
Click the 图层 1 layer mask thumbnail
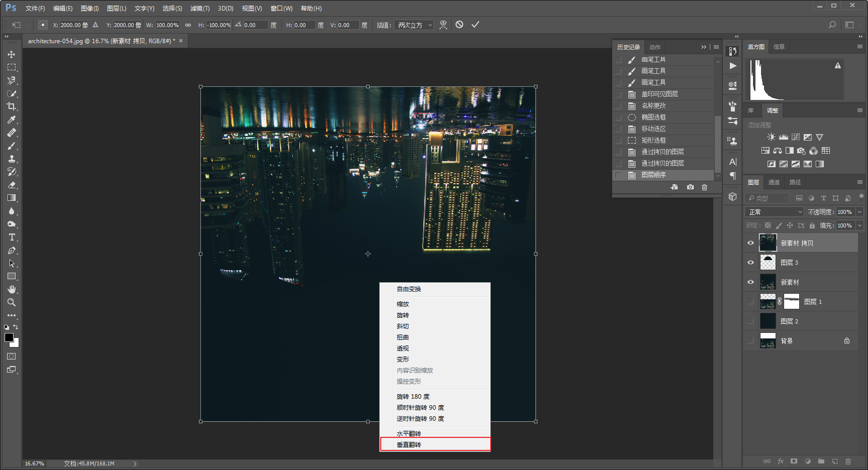[x=792, y=301]
